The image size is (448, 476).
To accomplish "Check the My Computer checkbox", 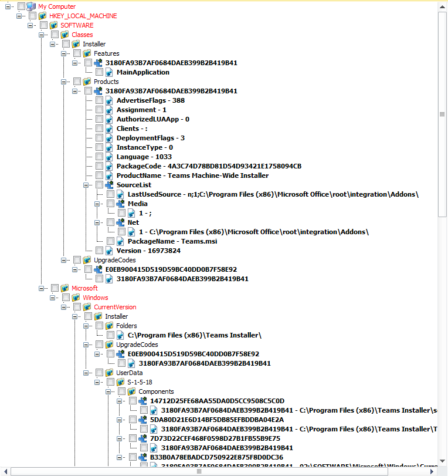I will pos(21,6).
